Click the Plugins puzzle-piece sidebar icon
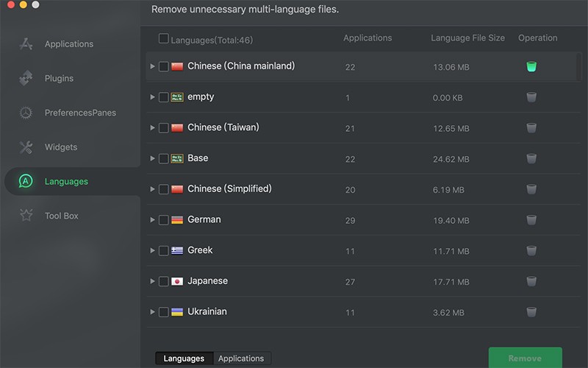Image resolution: width=588 pixels, height=368 pixels. pyautogui.click(x=26, y=79)
